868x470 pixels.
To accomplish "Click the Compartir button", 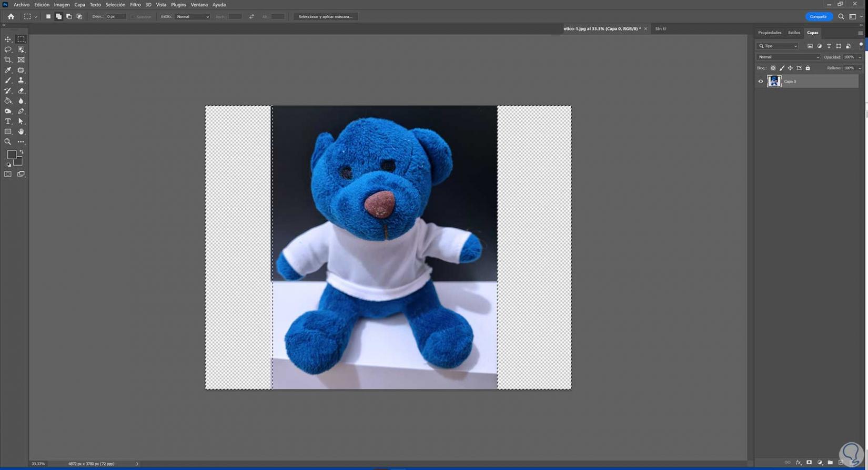I will coord(819,17).
